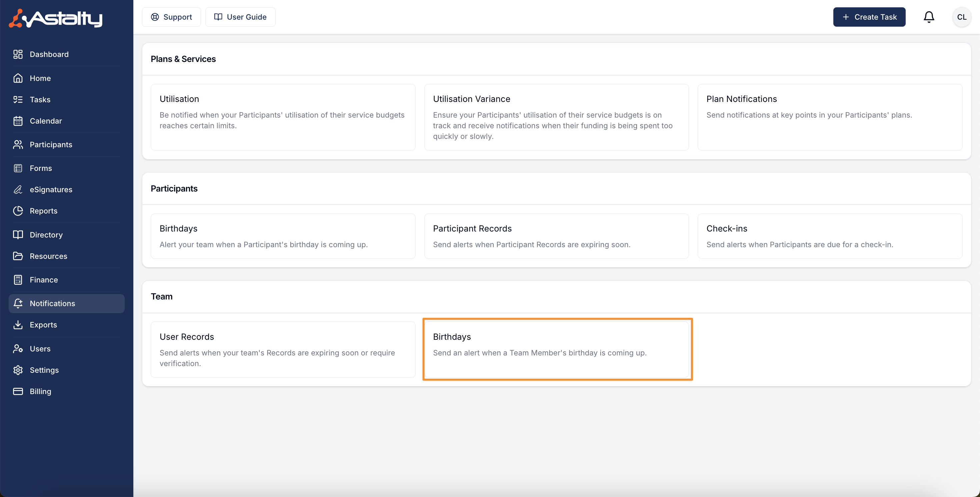Click the Support button
The width and height of the screenshot is (980, 497).
point(171,17)
